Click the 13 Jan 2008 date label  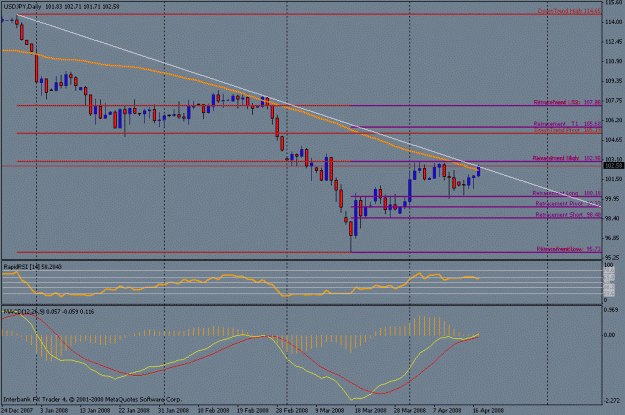94,410
